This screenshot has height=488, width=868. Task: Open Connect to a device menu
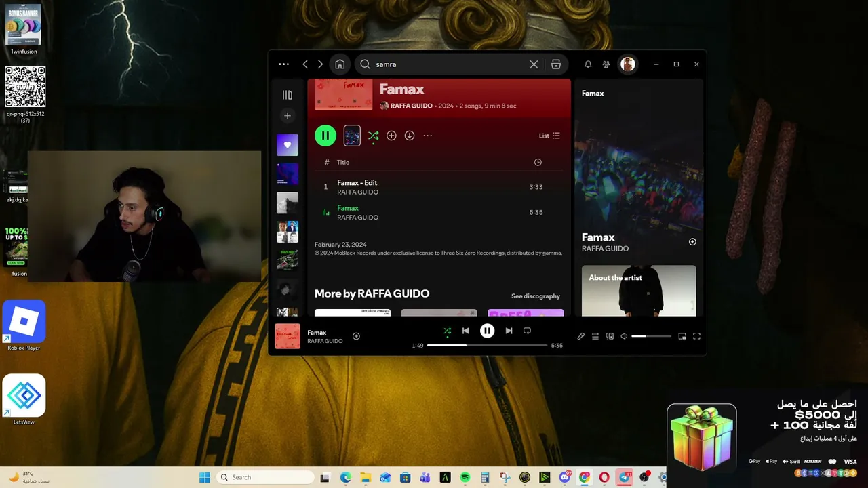coord(610,336)
